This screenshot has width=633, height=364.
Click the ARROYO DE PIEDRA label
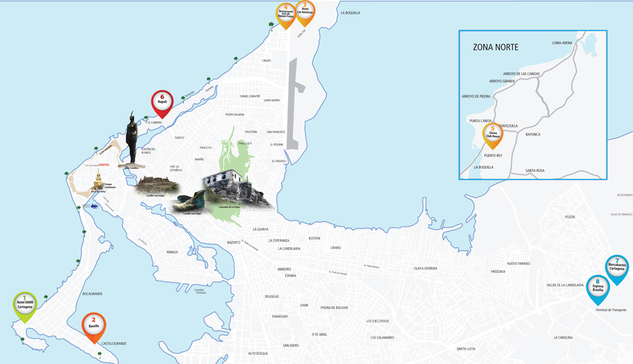click(476, 96)
